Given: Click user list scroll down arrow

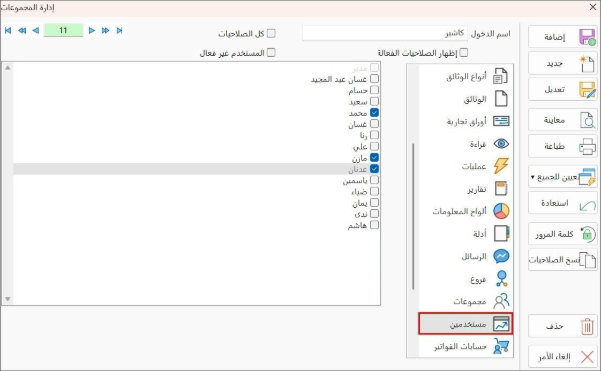Looking at the screenshot, I should (8, 299).
